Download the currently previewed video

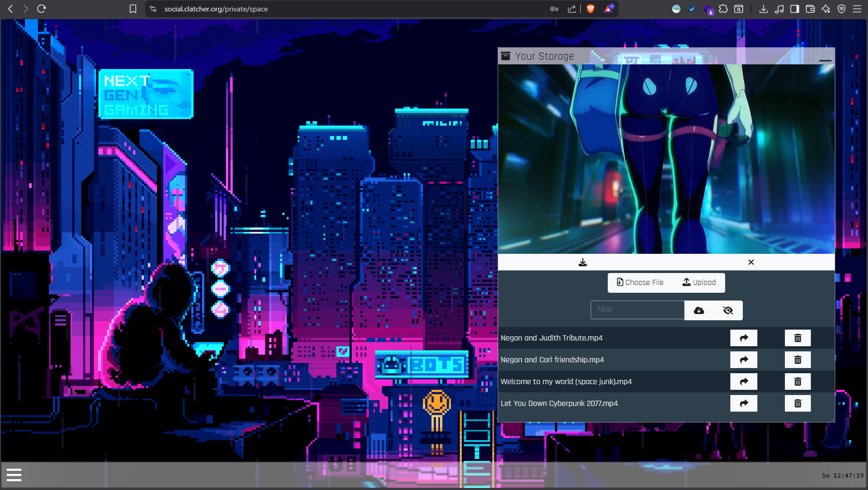583,262
